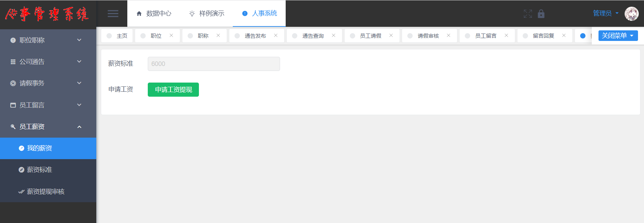Image resolution: width=644 pixels, height=223 pixels.
Task: Click the 申请工资提现 green button
Action: (x=173, y=90)
